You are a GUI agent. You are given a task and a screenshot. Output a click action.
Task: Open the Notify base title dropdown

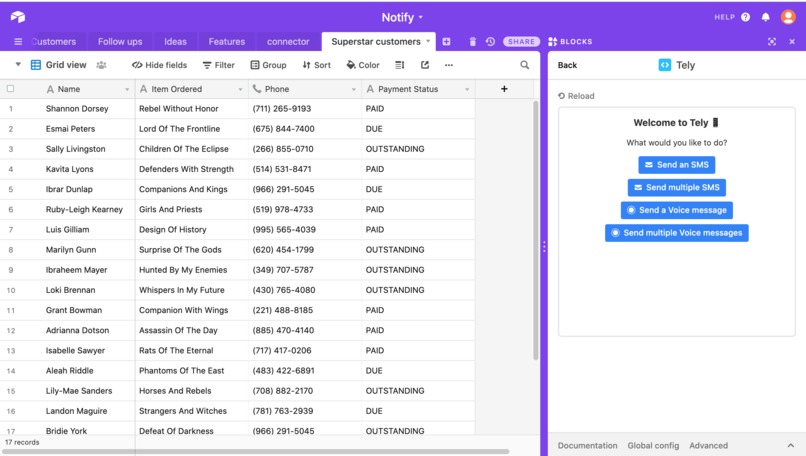pyautogui.click(x=402, y=17)
